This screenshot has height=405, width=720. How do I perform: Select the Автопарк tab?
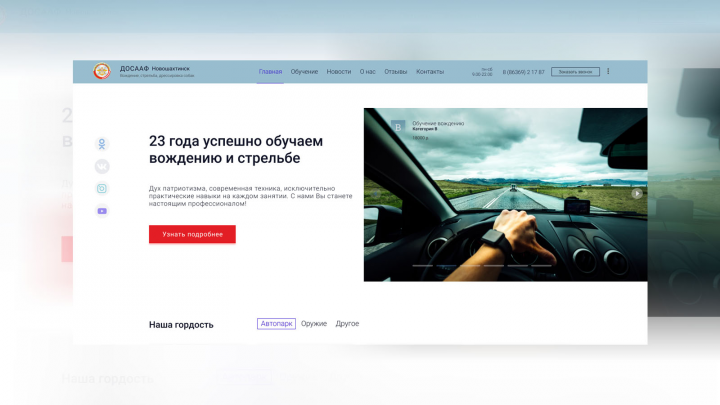(x=276, y=324)
